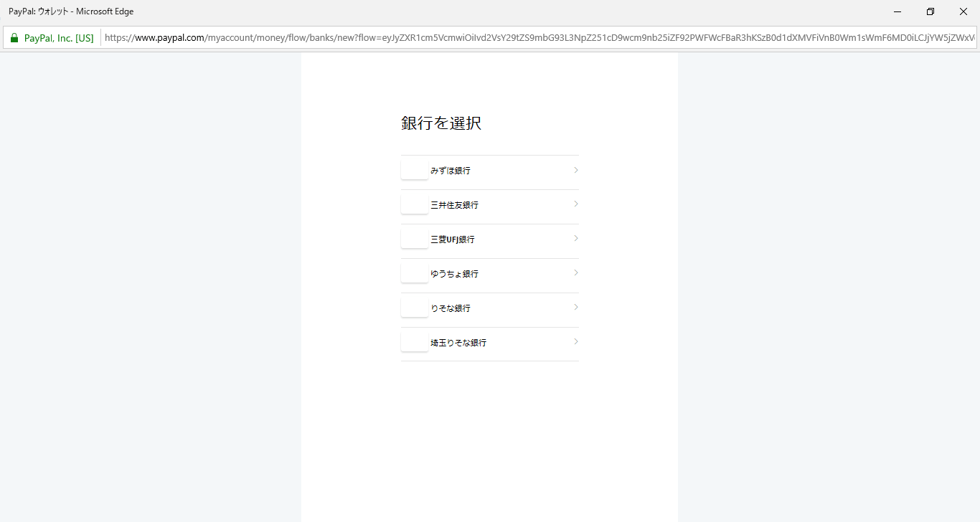Click the logo box for りそな銀行
Image resolution: width=980 pixels, height=522 pixels.
click(x=415, y=308)
